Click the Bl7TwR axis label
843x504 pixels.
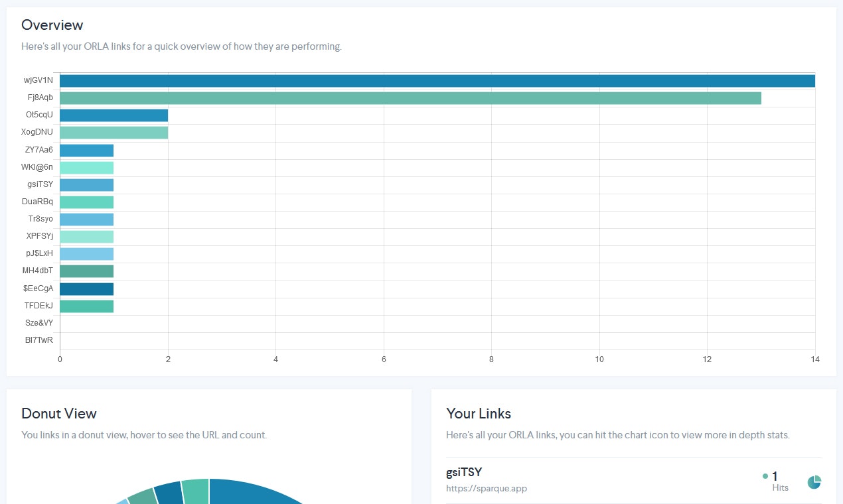(39, 340)
